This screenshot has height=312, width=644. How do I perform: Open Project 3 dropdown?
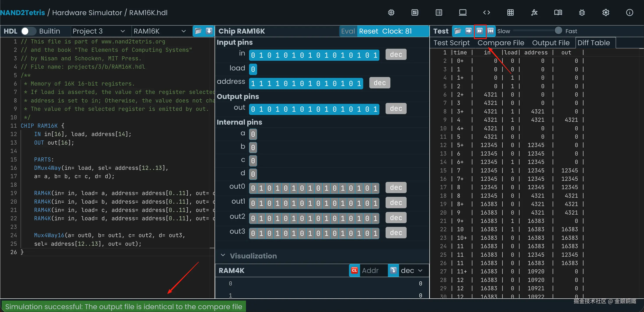(98, 31)
